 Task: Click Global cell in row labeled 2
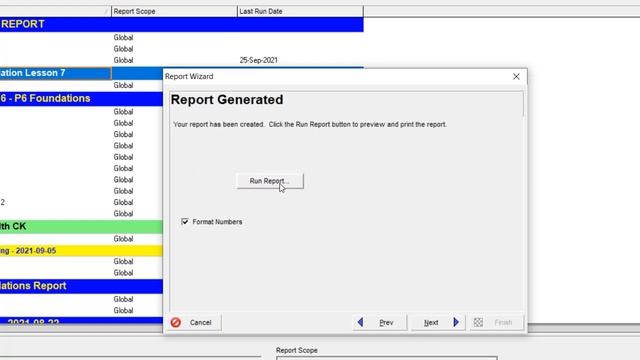123,202
